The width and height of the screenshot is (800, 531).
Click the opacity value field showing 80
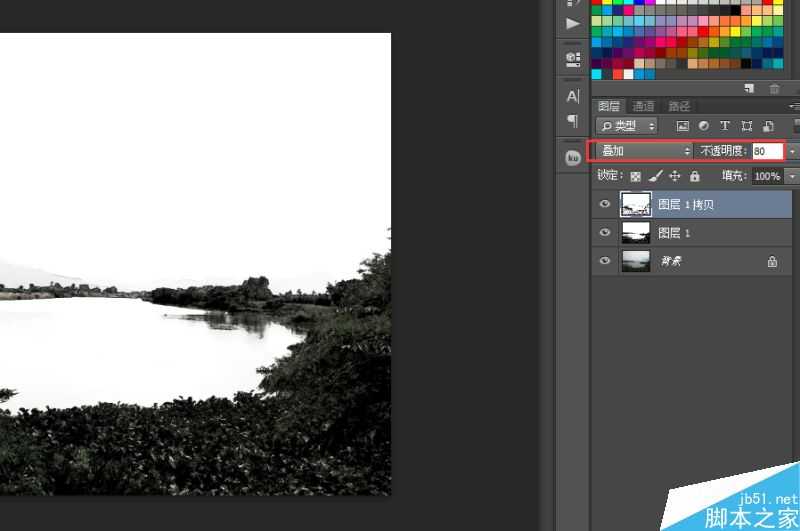coord(766,151)
